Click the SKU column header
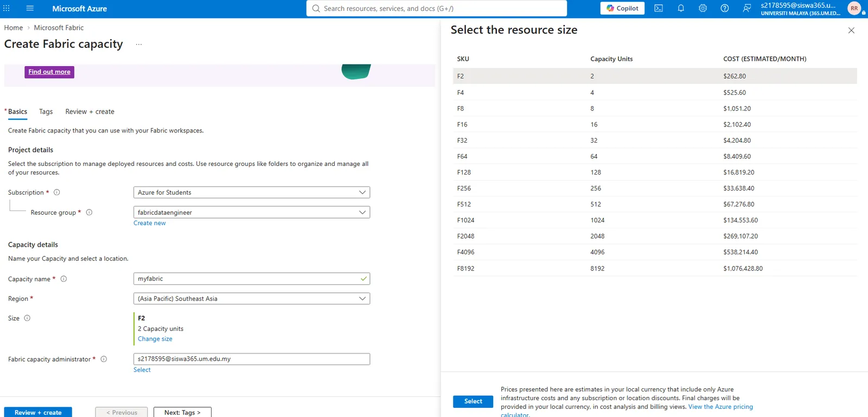868x417 pixels. (x=463, y=59)
